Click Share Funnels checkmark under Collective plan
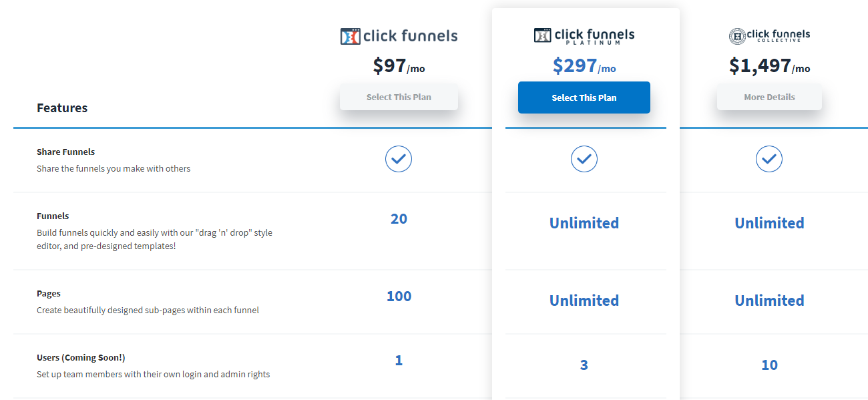The height and width of the screenshot is (400, 868). point(769,159)
